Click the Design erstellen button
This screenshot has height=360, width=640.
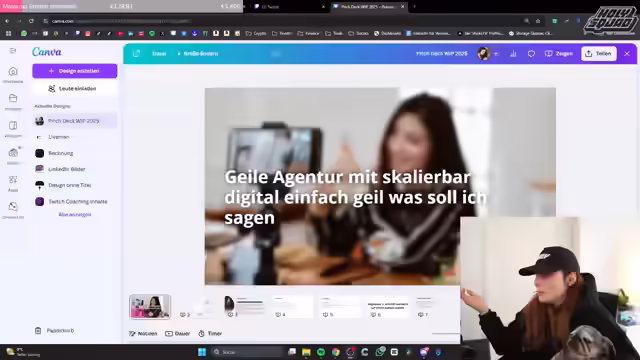tap(75, 71)
